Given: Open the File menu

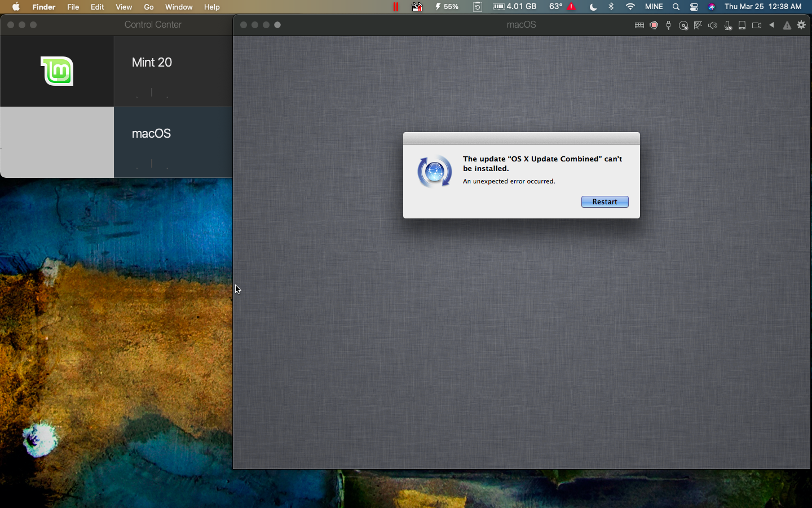Looking at the screenshot, I should (73, 7).
